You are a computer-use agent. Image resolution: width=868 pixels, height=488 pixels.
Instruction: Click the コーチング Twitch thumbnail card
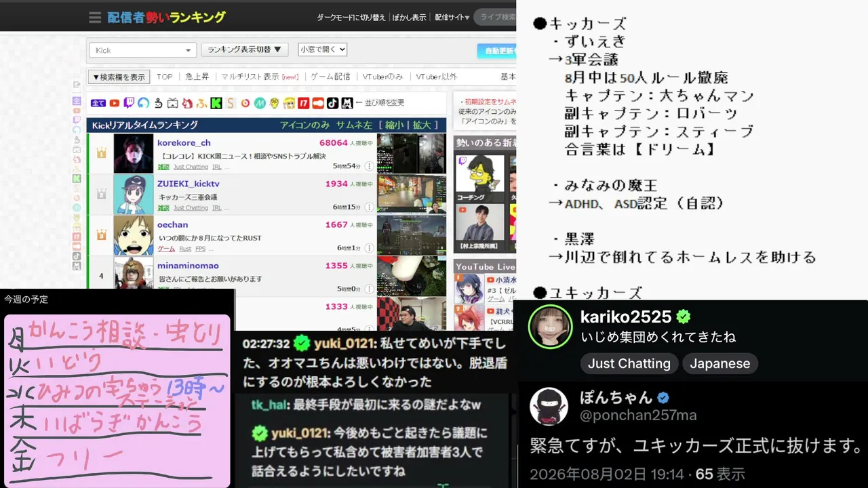coord(480,179)
